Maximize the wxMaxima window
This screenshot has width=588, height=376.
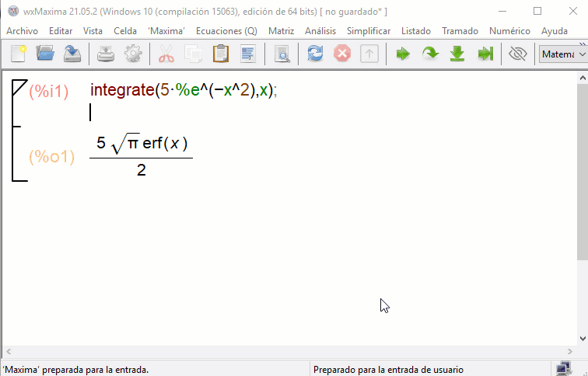[x=537, y=11]
